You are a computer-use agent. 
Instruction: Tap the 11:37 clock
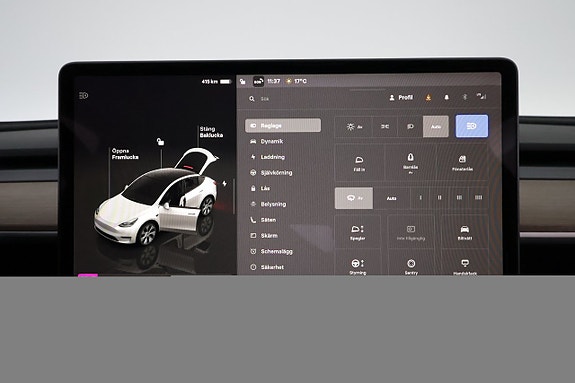point(274,81)
